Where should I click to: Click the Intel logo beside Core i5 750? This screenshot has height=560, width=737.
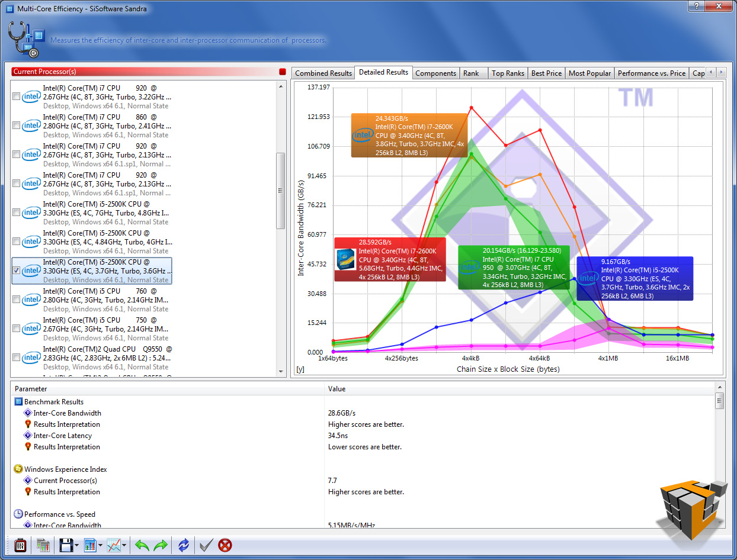pos(31,329)
